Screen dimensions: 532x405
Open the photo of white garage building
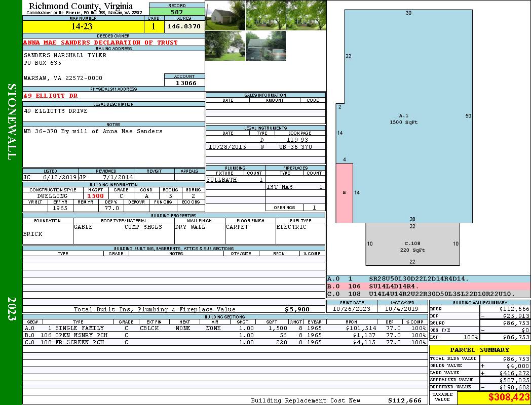tap(225, 15)
